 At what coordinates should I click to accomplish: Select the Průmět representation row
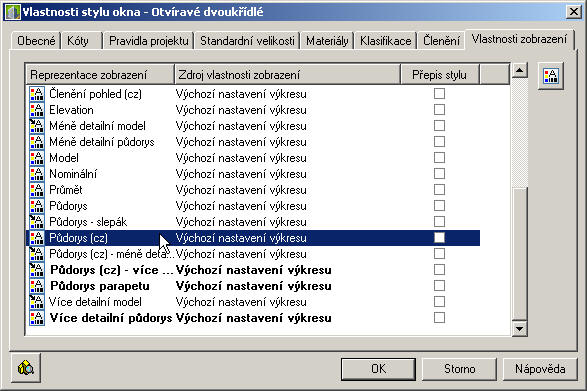point(253,190)
